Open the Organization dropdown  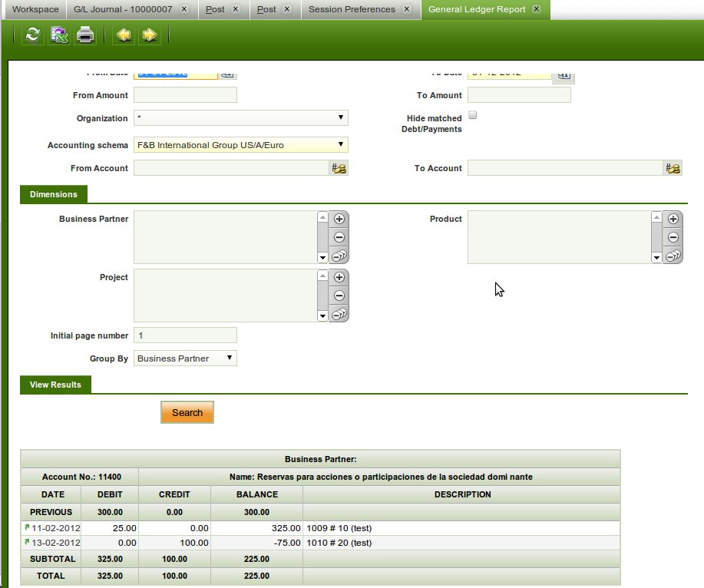point(240,118)
